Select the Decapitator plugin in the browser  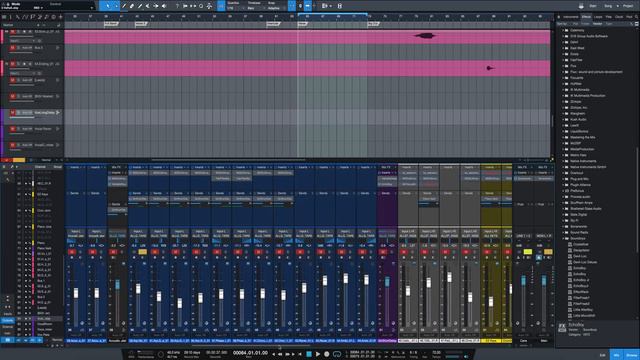pos(581,250)
